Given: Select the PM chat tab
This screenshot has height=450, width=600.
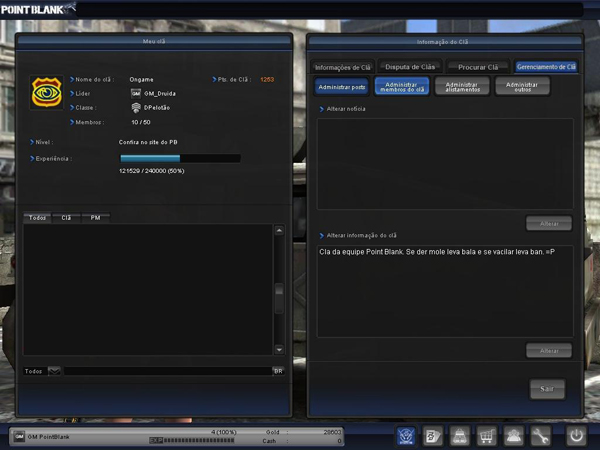Looking at the screenshot, I should (95, 218).
